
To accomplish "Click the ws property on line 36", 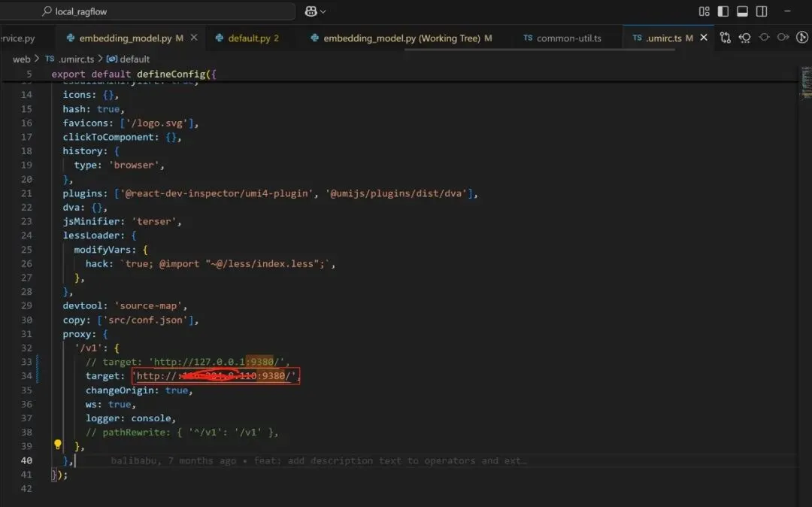I will tap(91, 404).
